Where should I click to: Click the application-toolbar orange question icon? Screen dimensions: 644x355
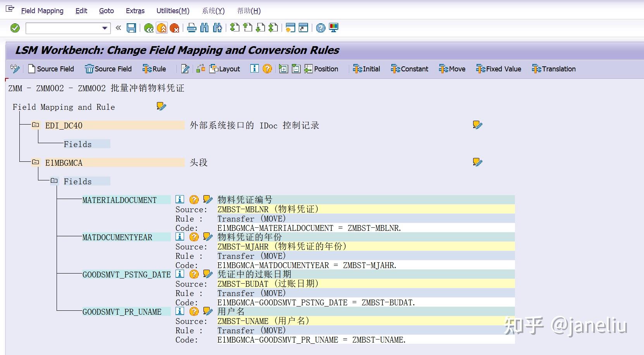pos(267,69)
